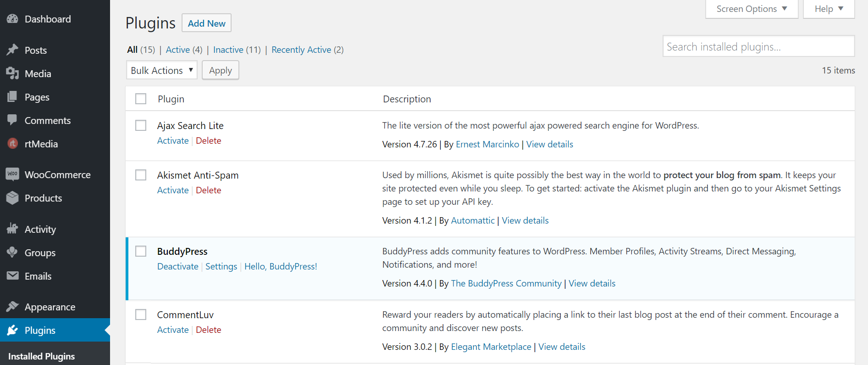Click the Emails envelope icon
868x365 pixels.
point(12,275)
